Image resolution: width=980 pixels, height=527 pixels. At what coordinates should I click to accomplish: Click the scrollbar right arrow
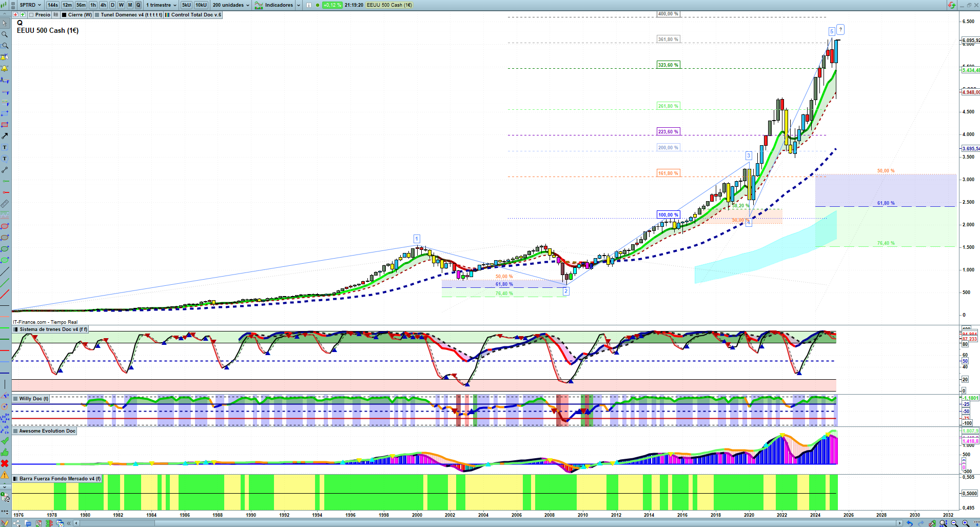pyautogui.click(x=899, y=523)
